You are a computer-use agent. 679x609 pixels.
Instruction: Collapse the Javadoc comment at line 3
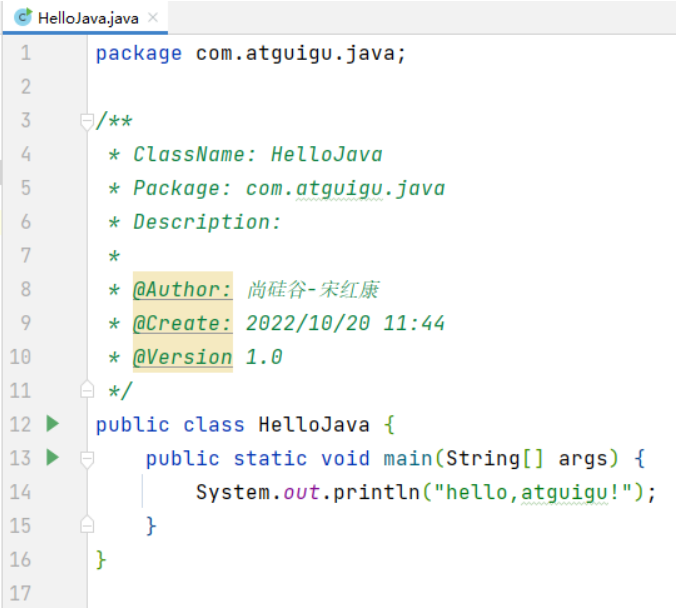[87, 122]
